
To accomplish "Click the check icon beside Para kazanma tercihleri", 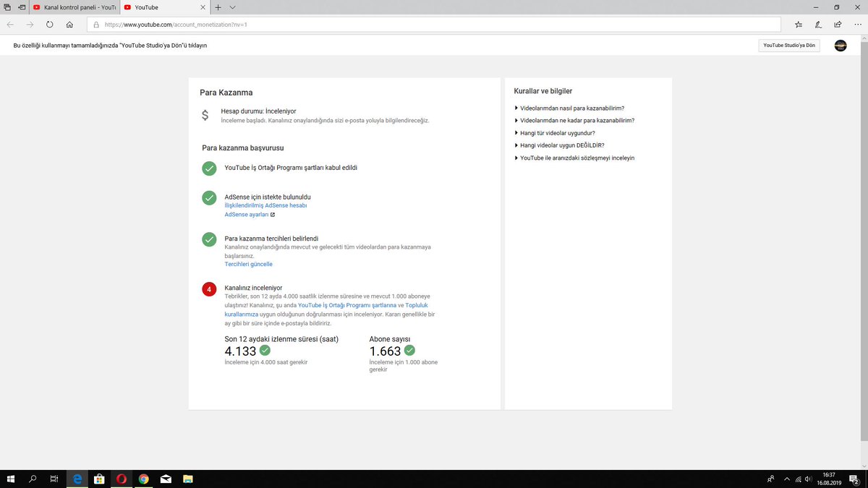I will (x=209, y=239).
